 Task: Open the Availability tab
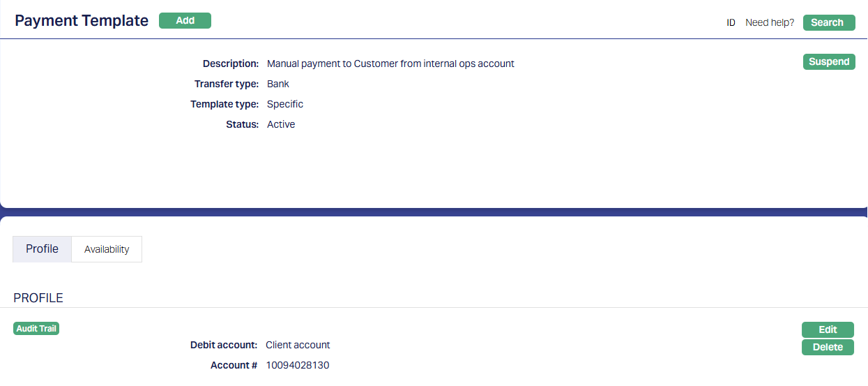(x=107, y=249)
